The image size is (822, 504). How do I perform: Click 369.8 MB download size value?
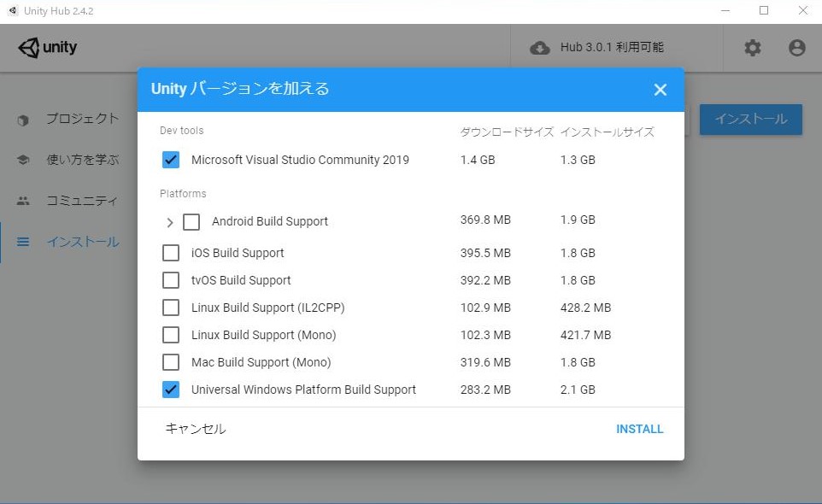[485, 220]
